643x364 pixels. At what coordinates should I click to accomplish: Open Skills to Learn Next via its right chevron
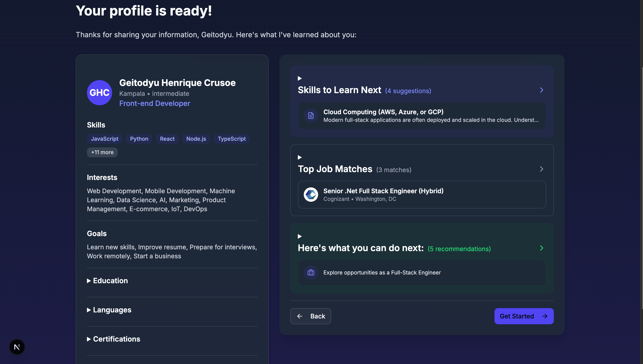tap(541, 90)
